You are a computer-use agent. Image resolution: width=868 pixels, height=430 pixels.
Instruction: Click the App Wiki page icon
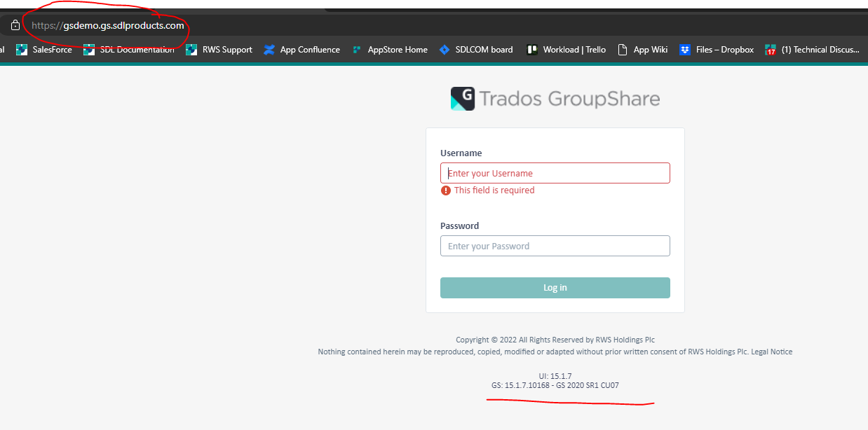click(x=622, y=50)
